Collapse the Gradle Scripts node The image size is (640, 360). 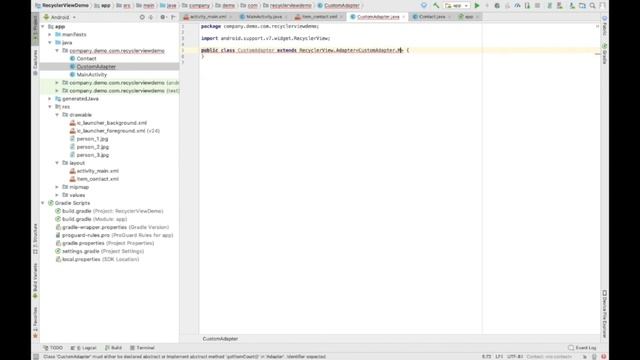(x=43, y=203)
